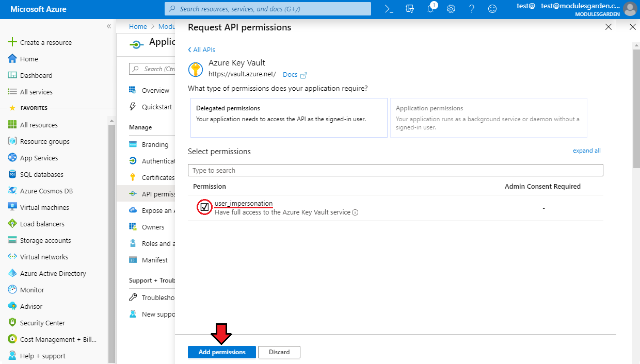Image resolution: width=640 pixels, height=364 pixels.
Task: Click the Cost Management + Billing icon
Action: (12, 339)
